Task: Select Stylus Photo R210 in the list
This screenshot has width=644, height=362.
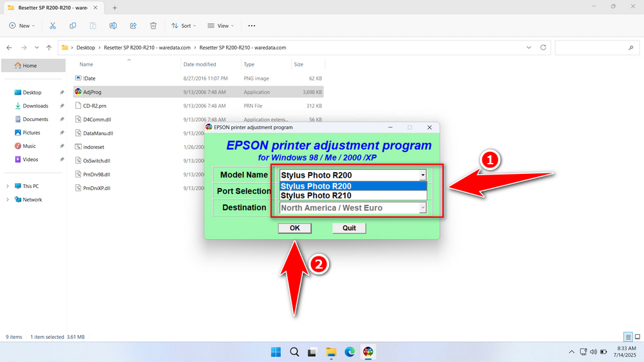Action: click(353, 196)
